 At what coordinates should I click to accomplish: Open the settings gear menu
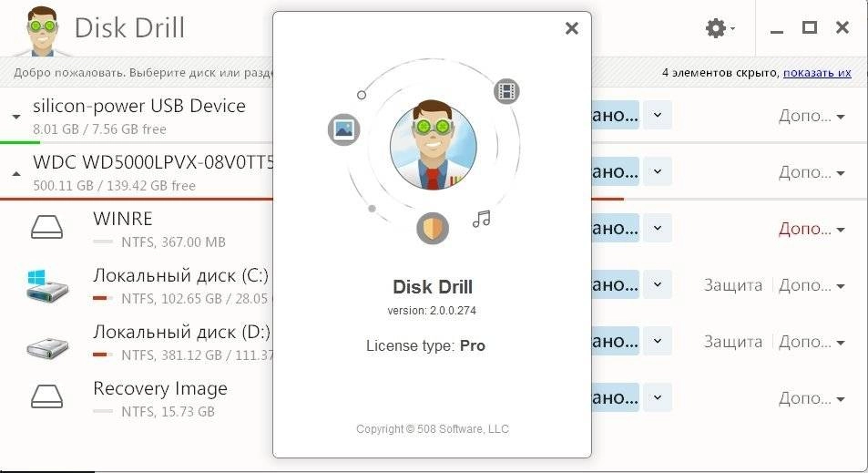720,27
